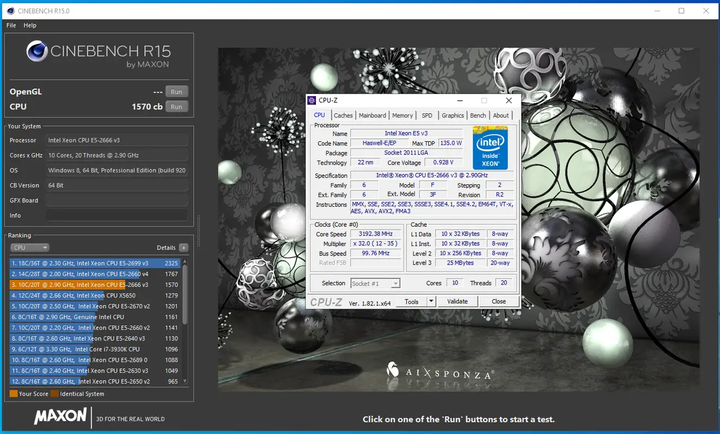Click the Core Speed value 3192.38 MHz
The height and width of the screenshot is (434, 720).
[376, 234]
